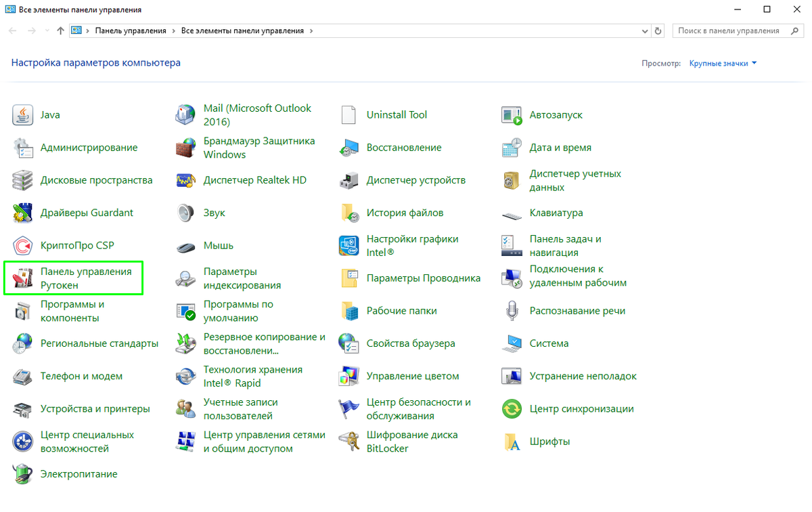Open Подключения к удаленным рабочим link
812x512 pixels.
click(579, 276)
